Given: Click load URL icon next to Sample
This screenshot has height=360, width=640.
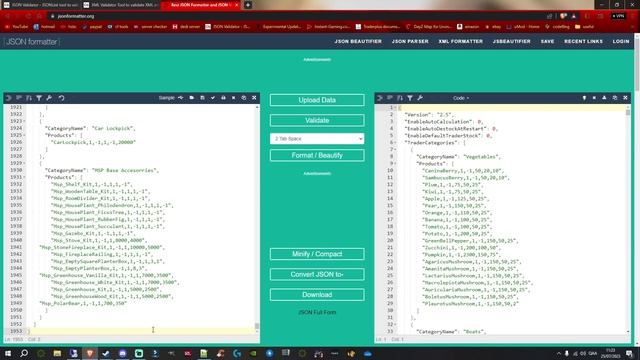Looking at the screenshot, I should [181, 98].
